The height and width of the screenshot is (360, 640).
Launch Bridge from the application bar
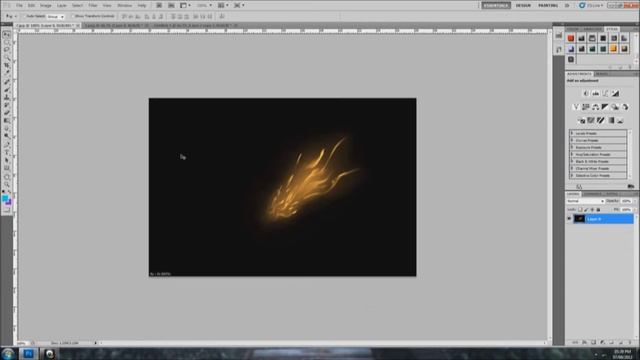coord(159,5)
